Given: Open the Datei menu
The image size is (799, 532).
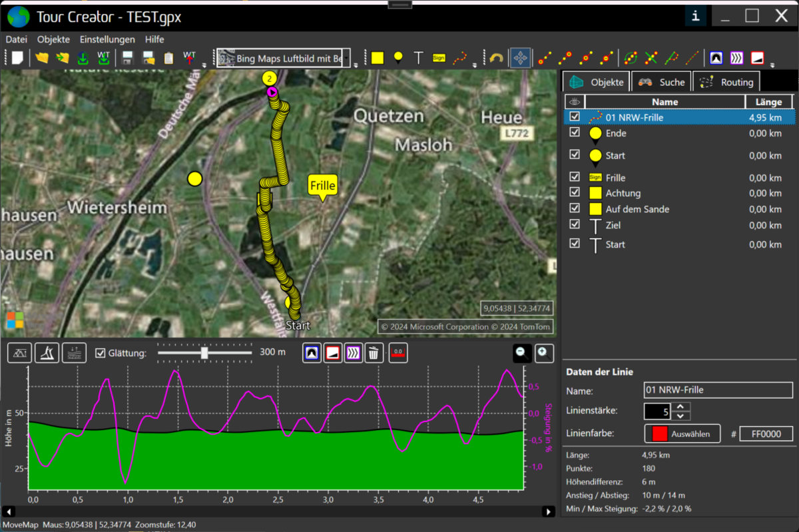Looking at the screenshot, I should point(17,39).
